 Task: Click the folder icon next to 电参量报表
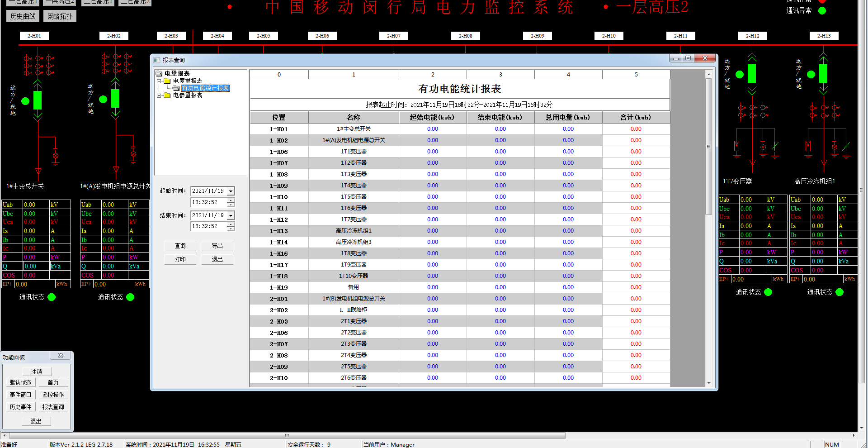(167, 95)
